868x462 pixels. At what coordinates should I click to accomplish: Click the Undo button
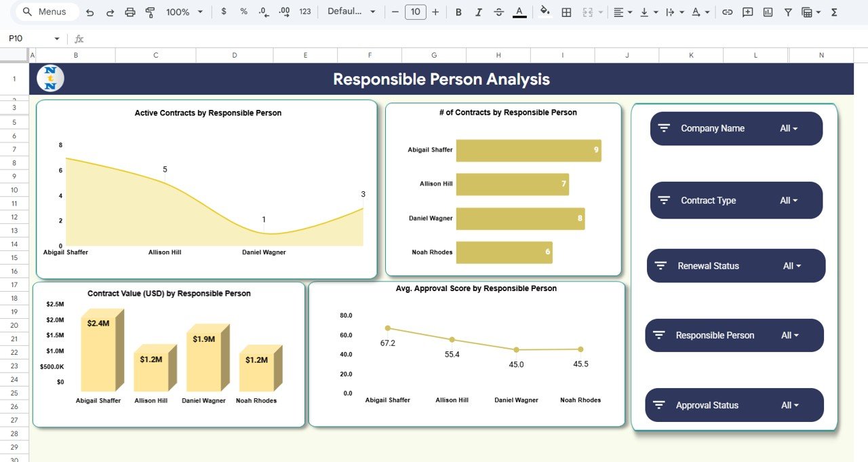coord(89,12)
